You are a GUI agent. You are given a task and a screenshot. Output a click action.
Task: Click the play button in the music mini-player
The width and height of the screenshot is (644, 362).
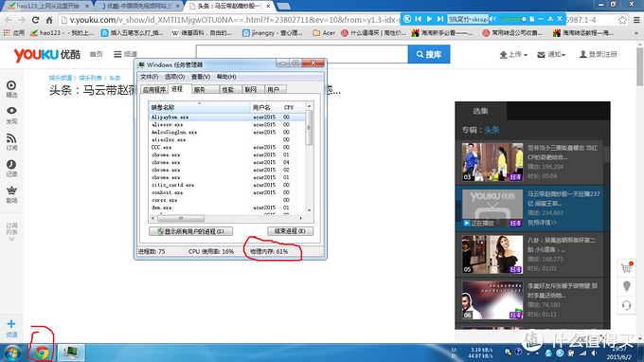429,19
